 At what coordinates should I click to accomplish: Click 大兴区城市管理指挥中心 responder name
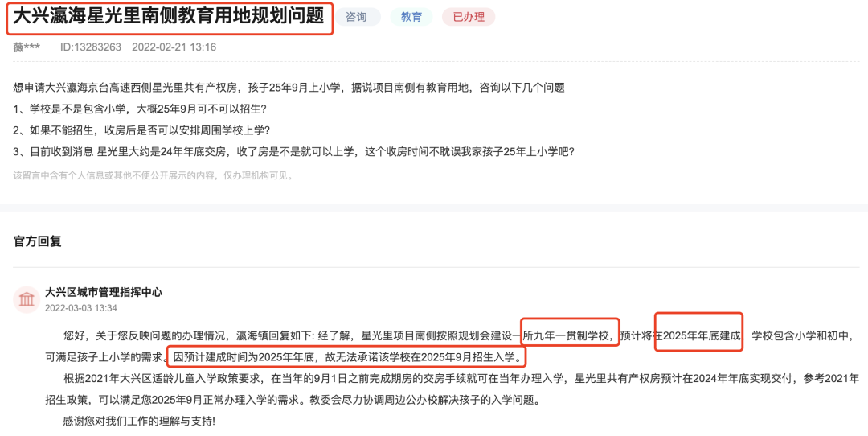[104, 292]
